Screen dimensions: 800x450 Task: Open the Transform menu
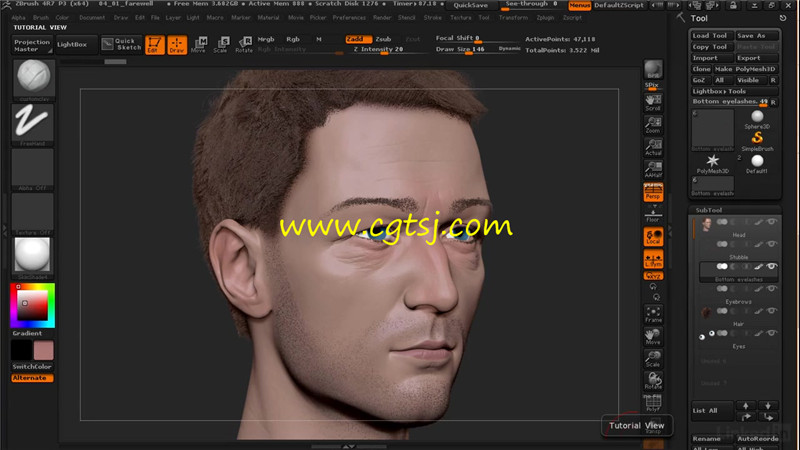pyautogui.click(x=513, y=18)
